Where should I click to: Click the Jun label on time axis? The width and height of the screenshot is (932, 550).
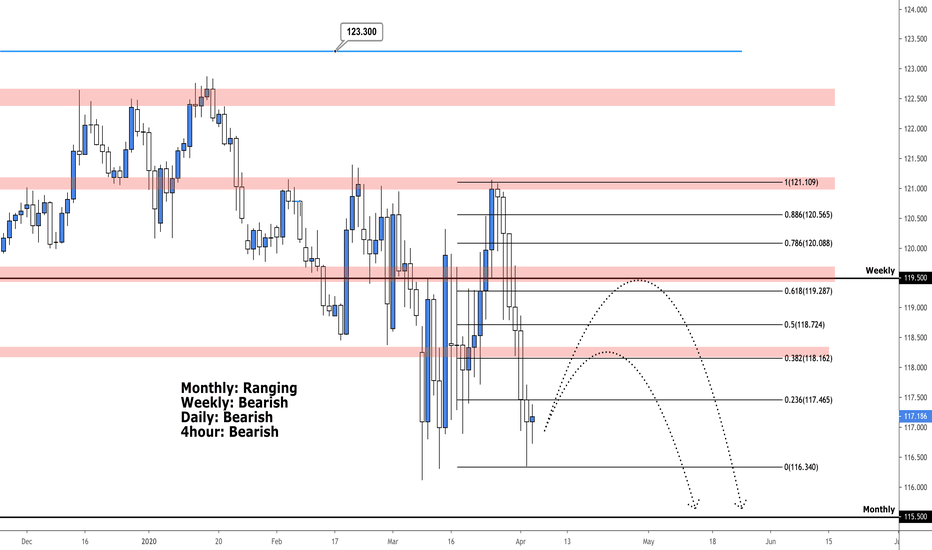point(770,542)
